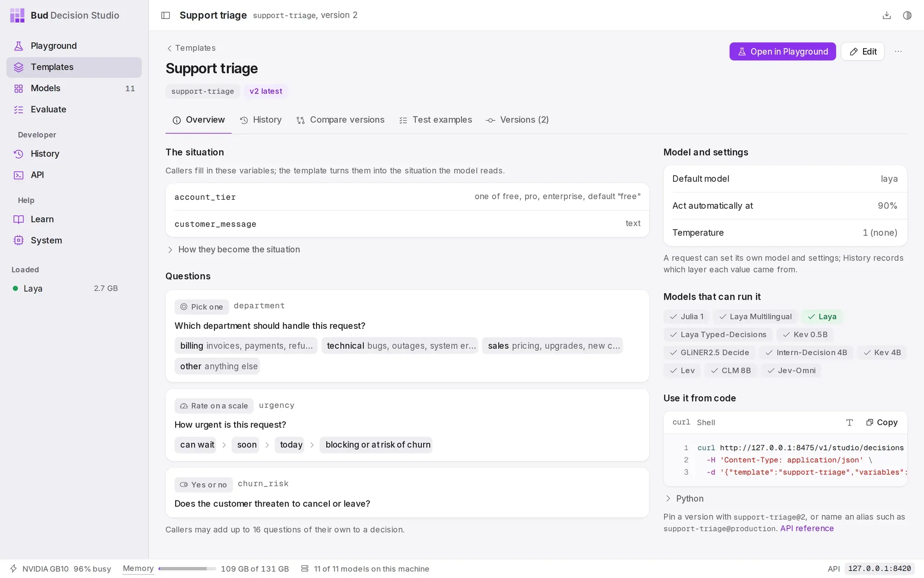Go back via Templates breadcrumb chevron
Screen dimensions: 924x578
170,48
